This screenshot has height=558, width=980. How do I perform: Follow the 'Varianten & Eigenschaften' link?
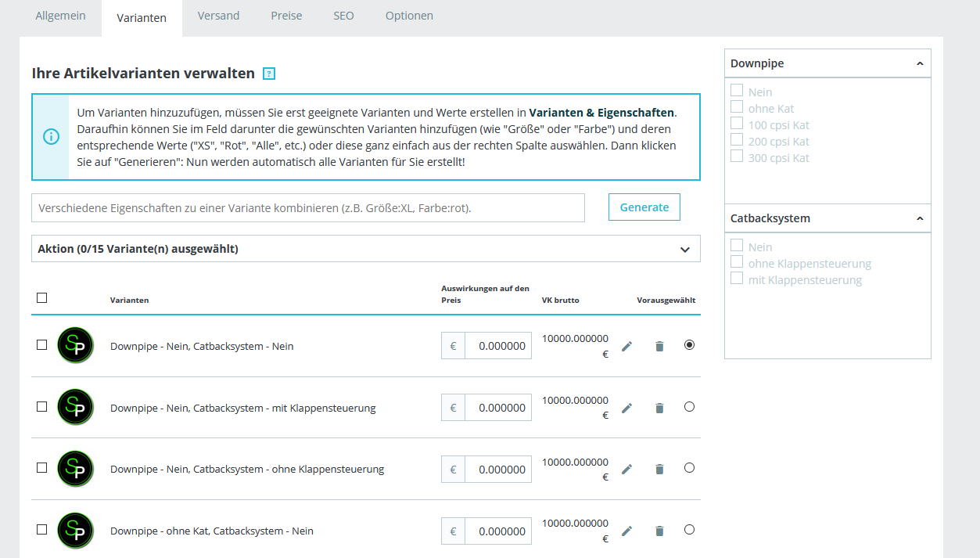pyautogui.click(x=601, y=112)
